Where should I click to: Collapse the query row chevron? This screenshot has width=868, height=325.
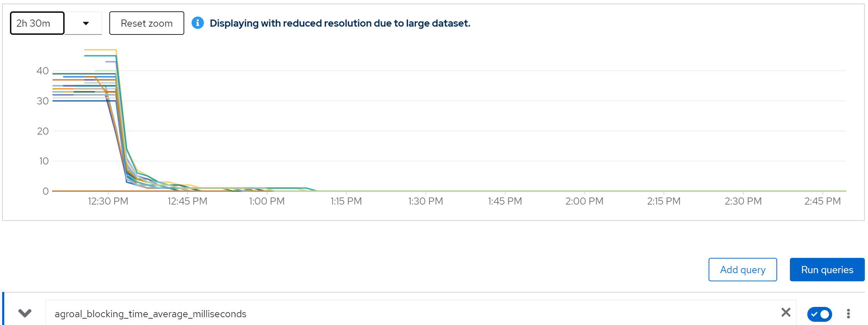pyautogui.click(x=25, y=313)
